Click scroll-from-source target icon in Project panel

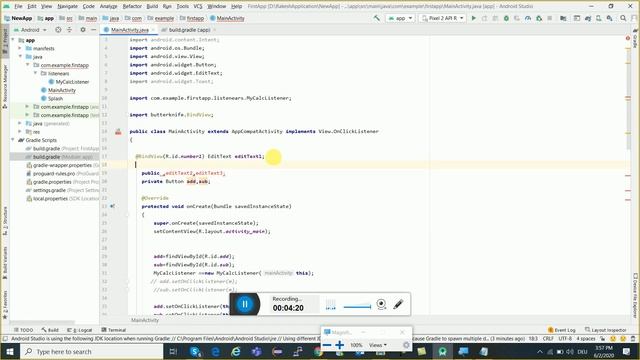(58, 30)
